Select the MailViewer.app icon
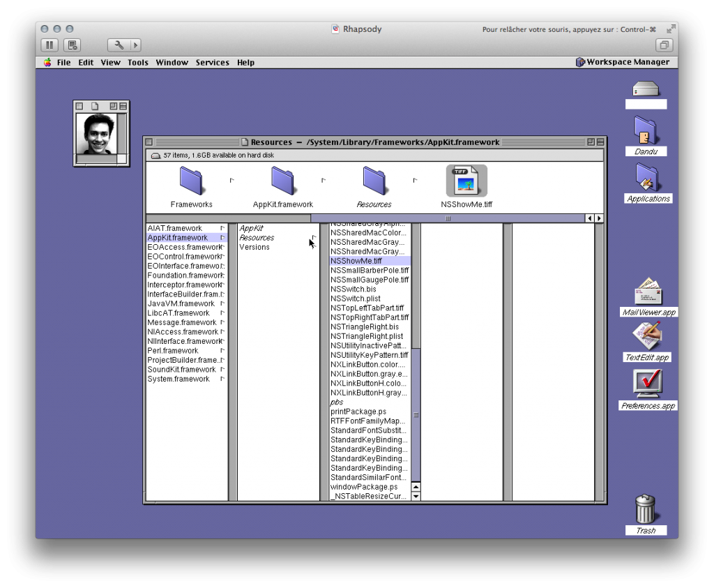Image resolution: width=714 pixels, height=588 pixels. click(648, 292)
